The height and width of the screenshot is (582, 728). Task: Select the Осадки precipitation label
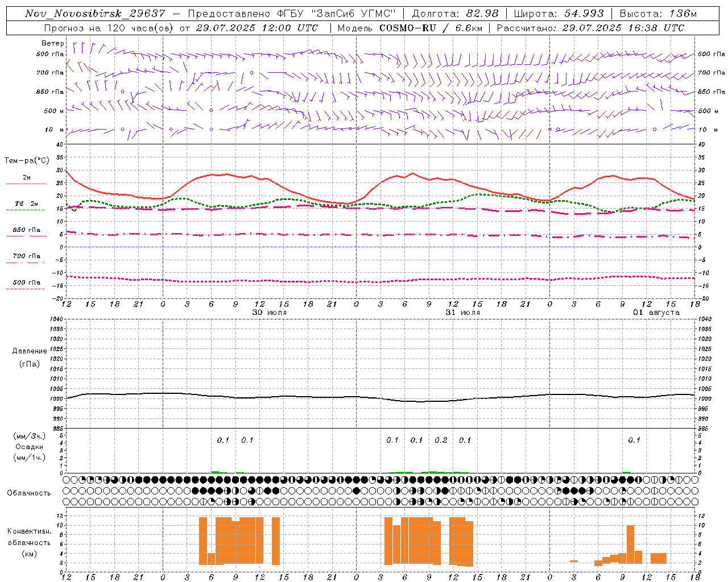30,447
